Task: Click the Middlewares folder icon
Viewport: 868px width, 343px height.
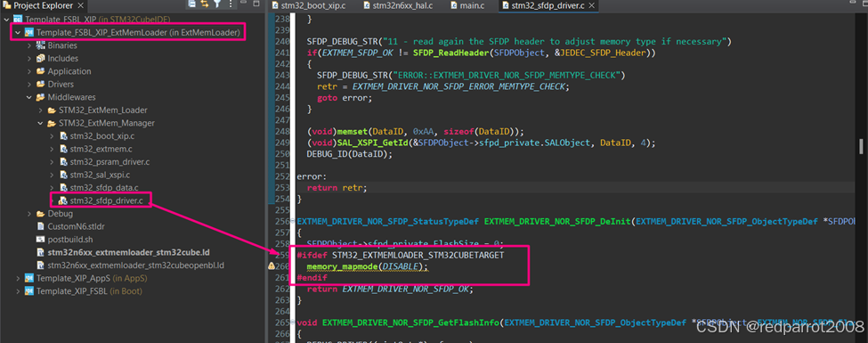Action: pos(40,97)
